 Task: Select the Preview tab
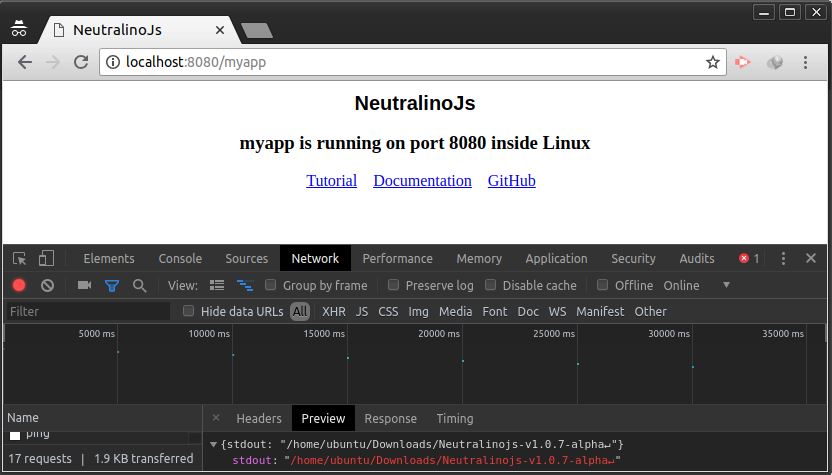click(323, 418)
